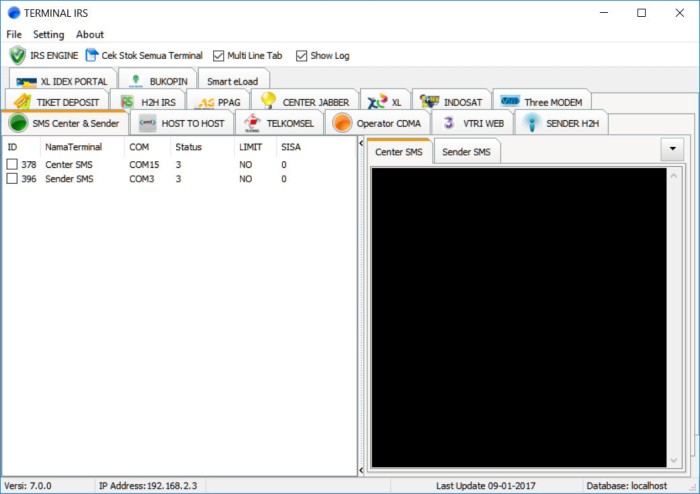
Task: Click the orange Operator CDMA icon
Action: click(x=342, y=123)
